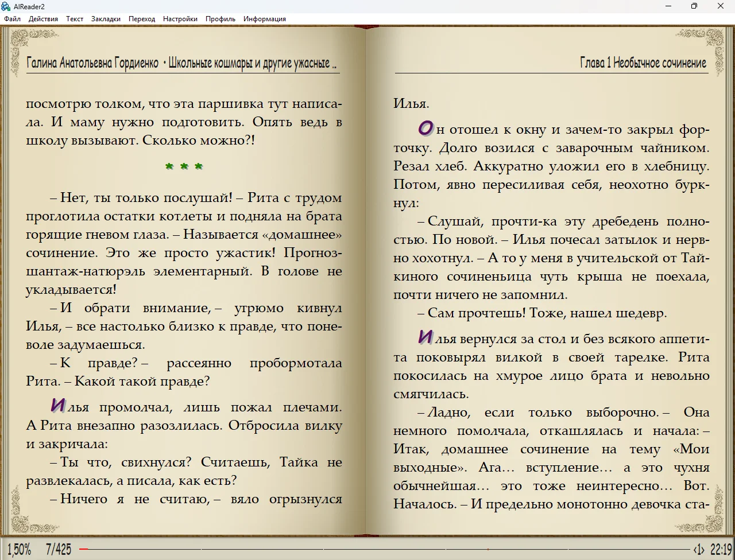Click the green three-star section divider
The image size is (735, 560).
click(184, 166)
